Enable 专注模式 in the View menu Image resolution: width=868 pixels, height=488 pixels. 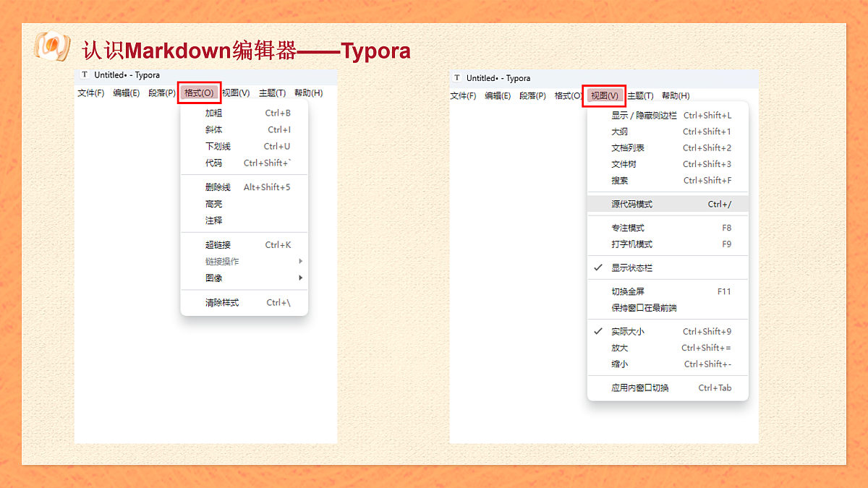point(668,228)
